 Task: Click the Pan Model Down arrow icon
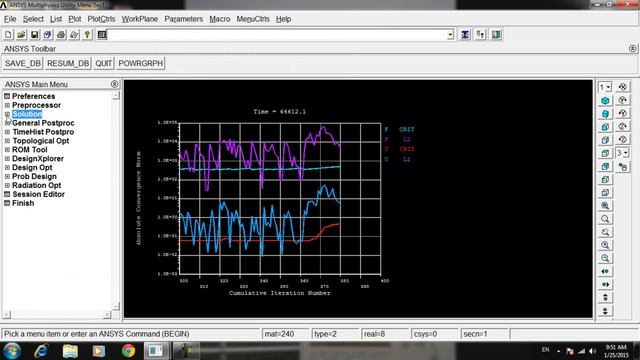pyautogui.click(x=605, y=311)
